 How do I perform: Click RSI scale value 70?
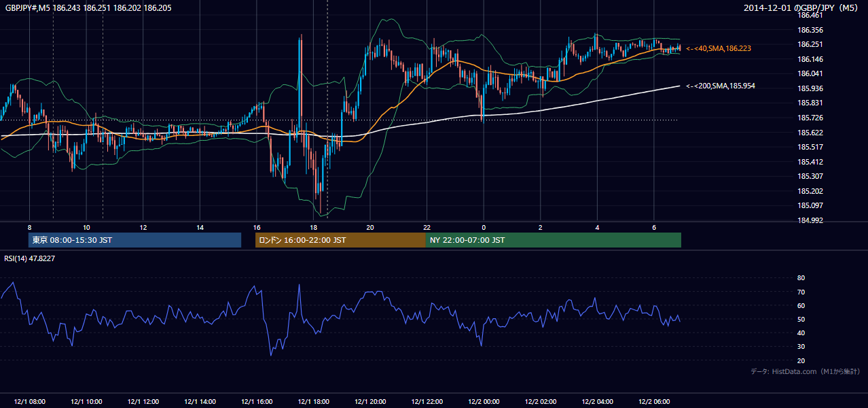click(801, 292)
